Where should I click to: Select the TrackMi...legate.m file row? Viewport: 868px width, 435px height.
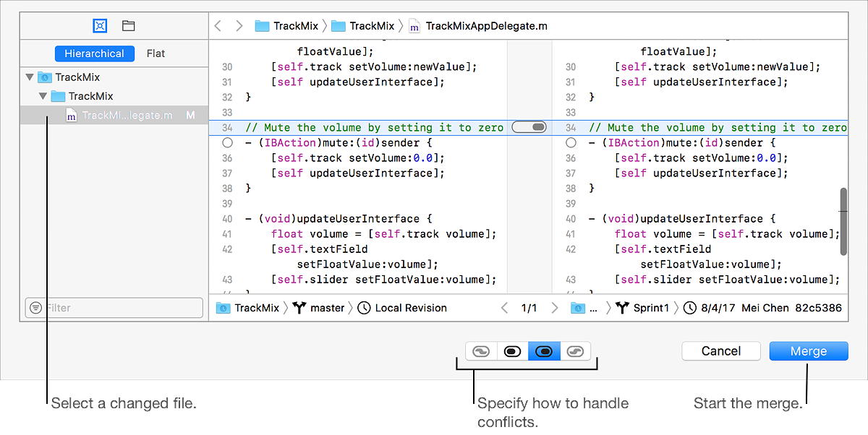(x=114, y=115)
